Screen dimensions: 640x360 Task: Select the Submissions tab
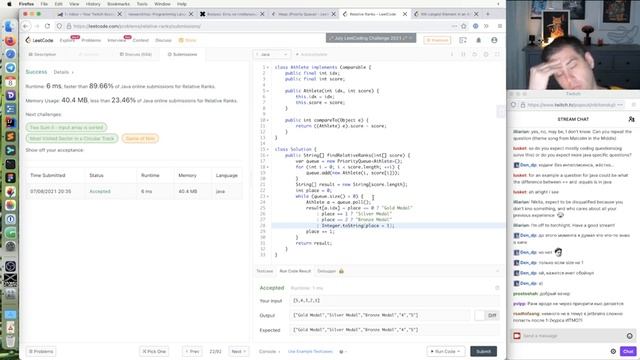click(x=182, y=54)
